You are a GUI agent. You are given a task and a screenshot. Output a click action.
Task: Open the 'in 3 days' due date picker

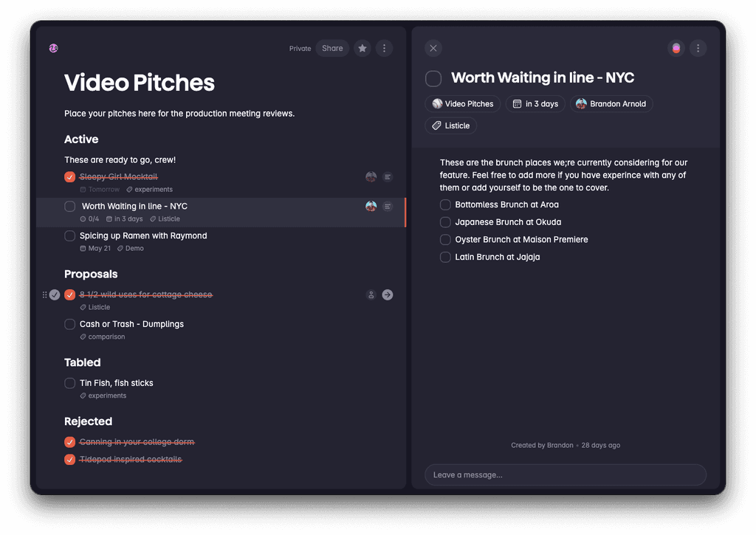(x=535, y=103)
